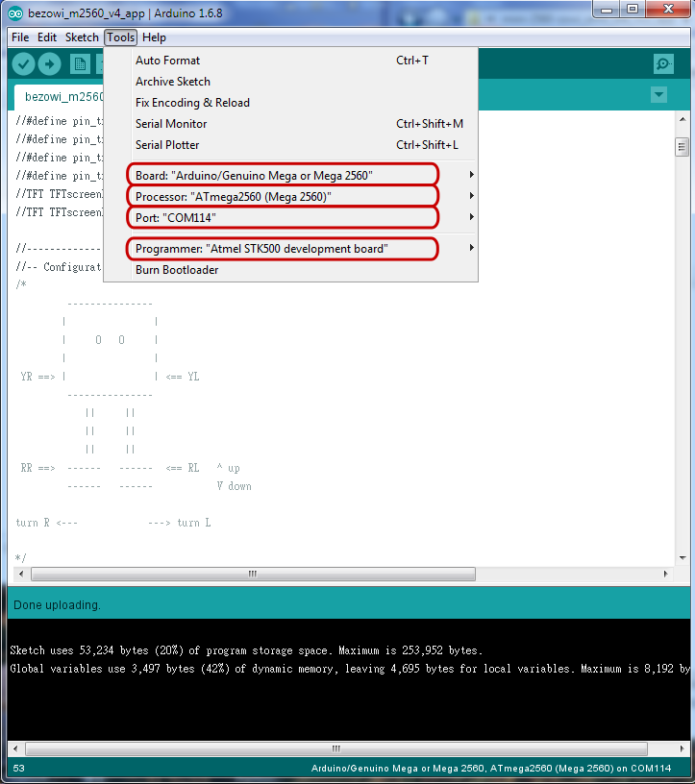The height and width of the screenshot is (784, 695).
Task: Choose Archive Sketch menu entry
Action: (x=290, y=82)
